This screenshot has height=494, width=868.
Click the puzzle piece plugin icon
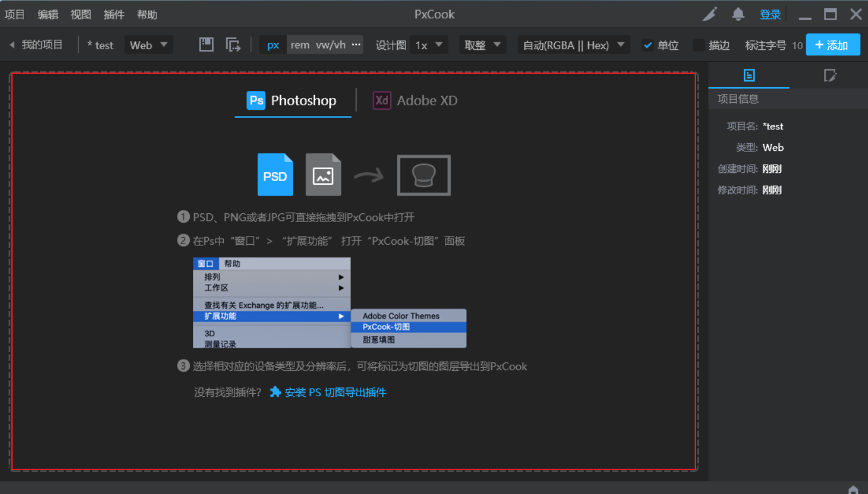[275, 392]
